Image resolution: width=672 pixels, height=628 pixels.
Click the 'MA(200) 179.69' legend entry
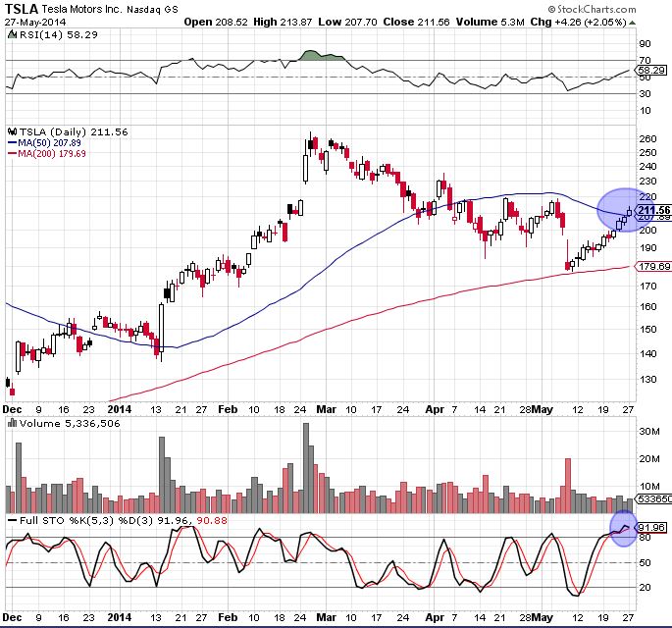pyautogui.click(x=52, y=153)
